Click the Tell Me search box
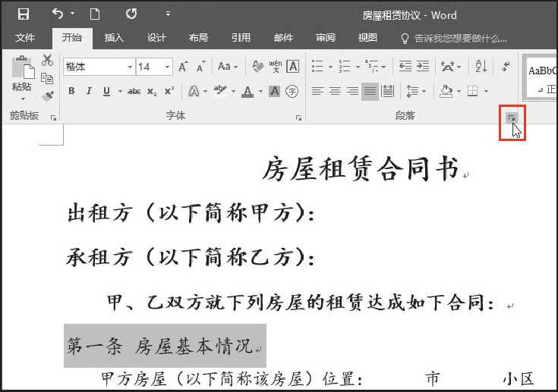Image resolution: width=558 pixels, height=392 pixels. coord(454,38)
